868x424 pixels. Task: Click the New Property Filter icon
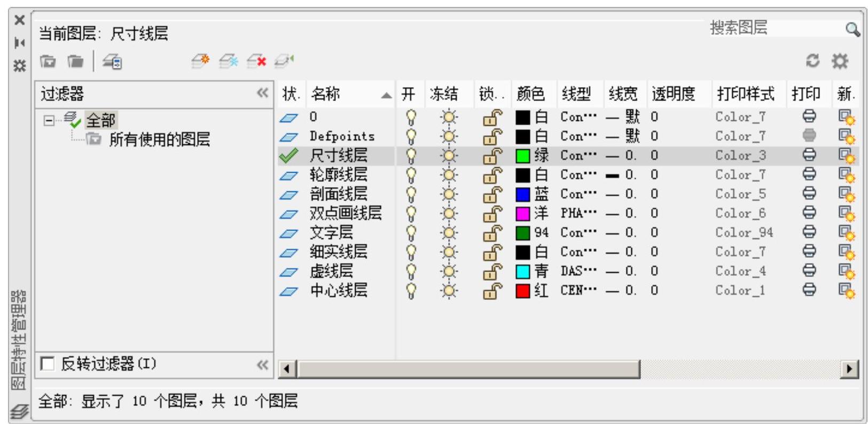pyautogui.click(x=48, y=61)
